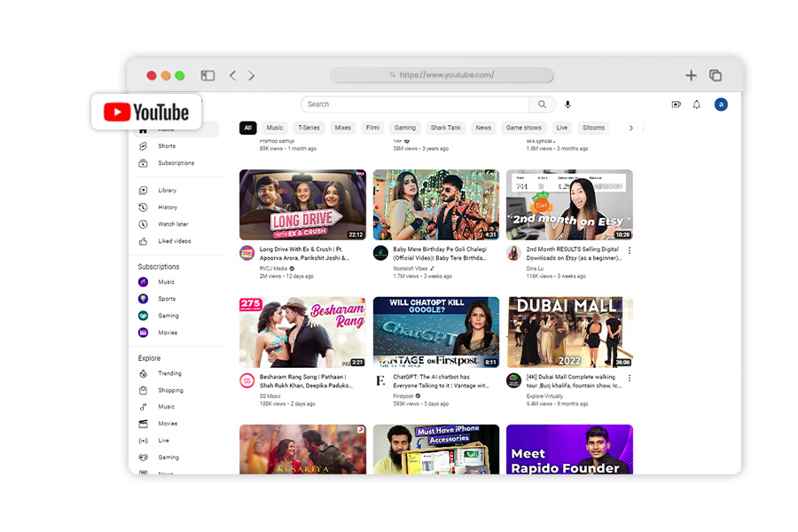Select the T-Series filter chip

coord(309,128)
